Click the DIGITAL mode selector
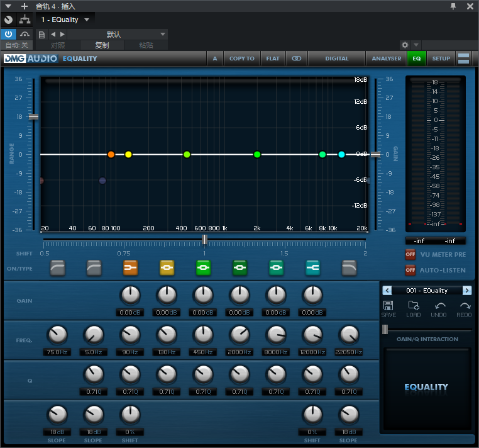The image size is (479, 448). [337, 59]
